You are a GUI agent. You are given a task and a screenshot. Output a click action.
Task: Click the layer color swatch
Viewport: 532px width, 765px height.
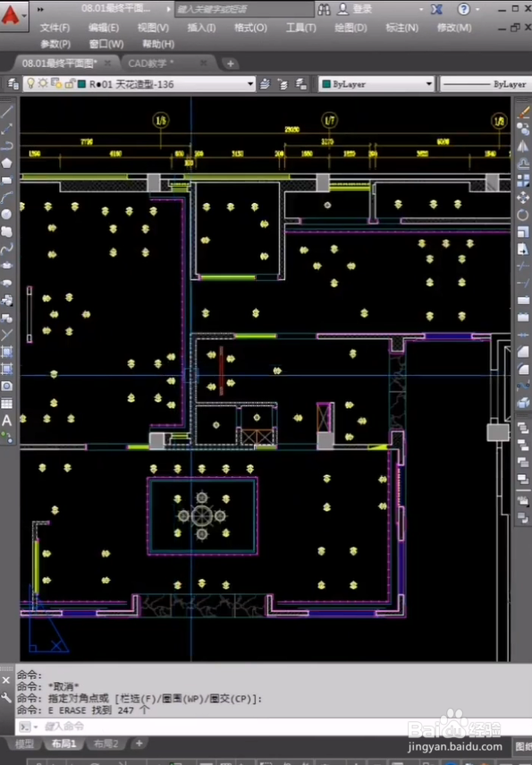(82, 84)
